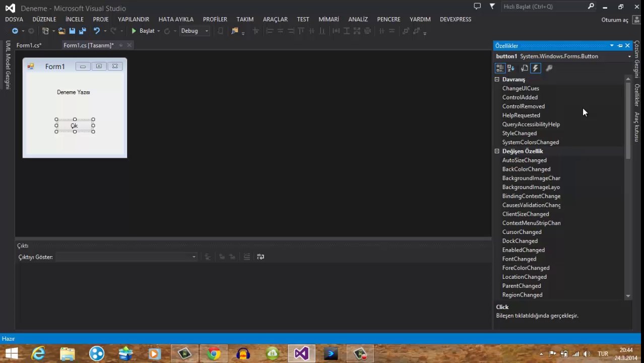Image resolution: width=644 pixels, height=363 pixels.
Task: Sort properties alphabetically in Özellikler
Action: pos(511,68)
